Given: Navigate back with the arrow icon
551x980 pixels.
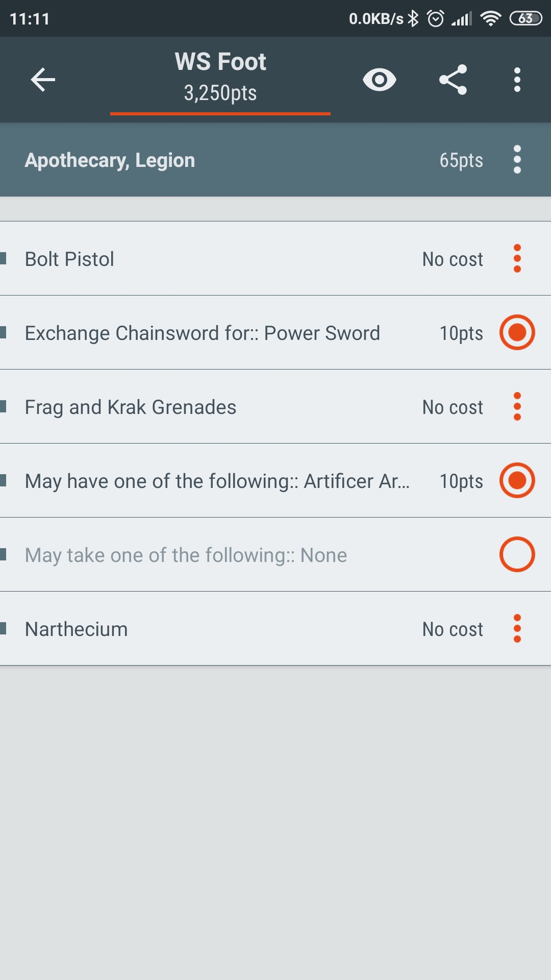Looking at the screenshot, I should 42,79.
